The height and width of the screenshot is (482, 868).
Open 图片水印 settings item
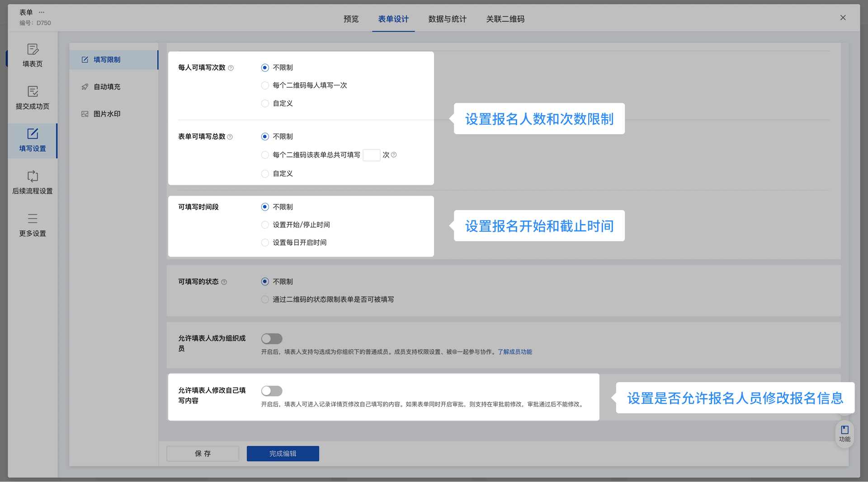pos(107,114)
